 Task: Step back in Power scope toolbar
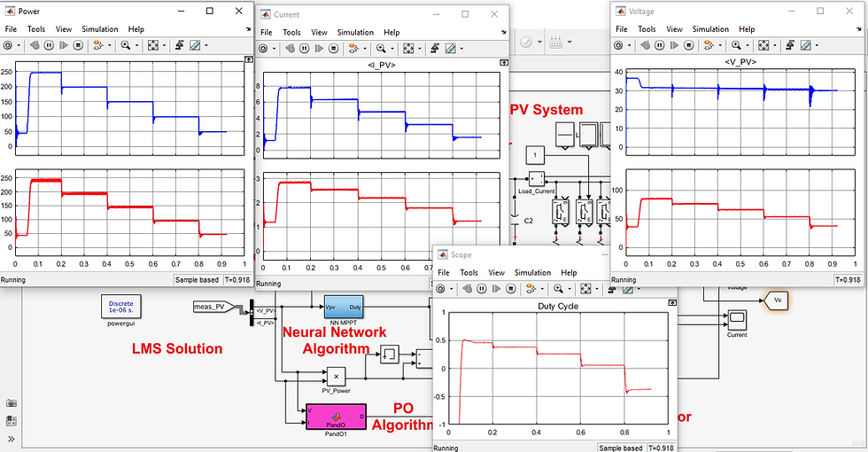tap(35, 45)
